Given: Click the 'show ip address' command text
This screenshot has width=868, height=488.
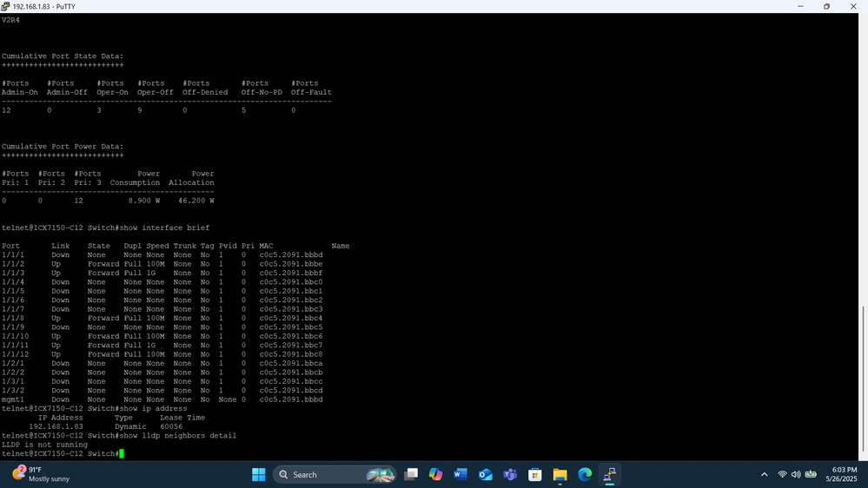Looking at the screenshot, I should point(153,409).
